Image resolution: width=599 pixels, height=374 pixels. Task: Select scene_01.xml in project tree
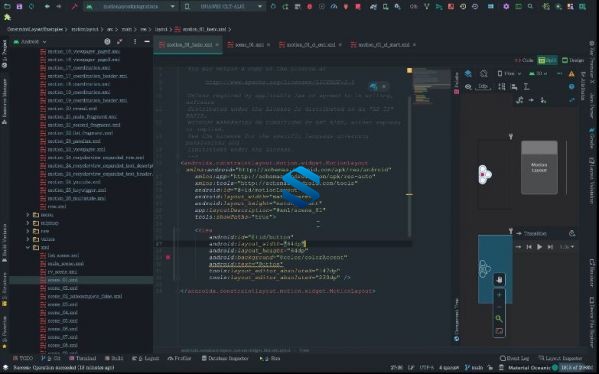(x=63, y=280)
